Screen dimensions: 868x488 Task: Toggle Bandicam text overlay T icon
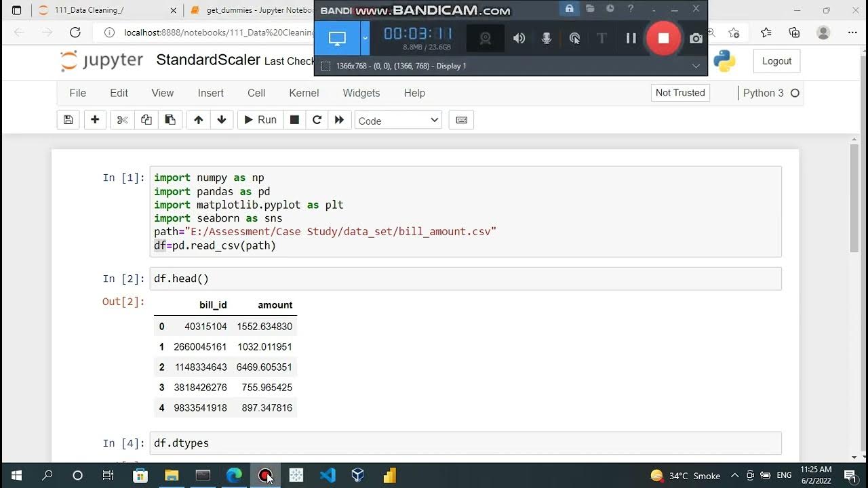[601, 38]
